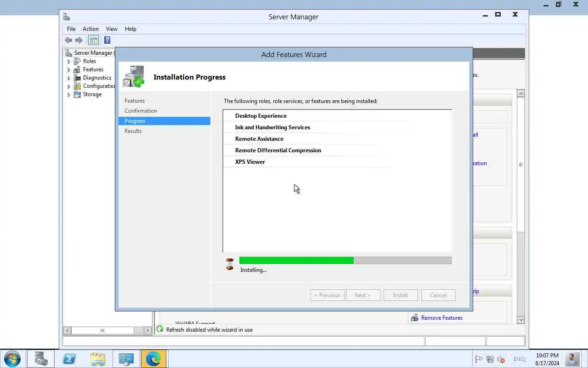The width and height of the screenshot is (588, 368).
Task: Expand the Configuration tree node
Action: (69, 86)
